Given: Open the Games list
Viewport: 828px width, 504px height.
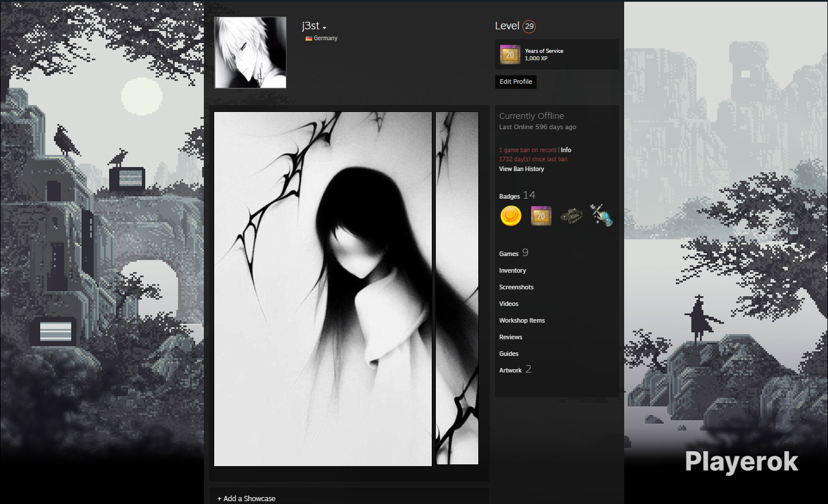Looking at the screenshot, I should [513, 253].
